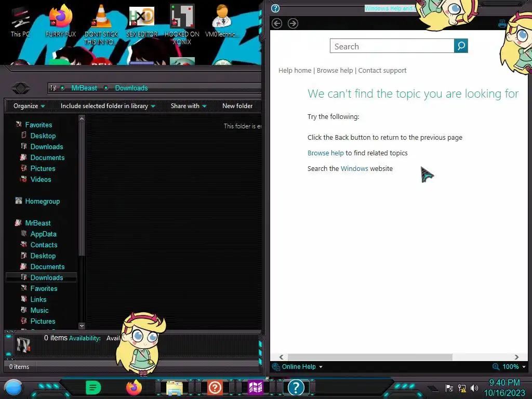Select the Windows Help taskbar button

296,388
